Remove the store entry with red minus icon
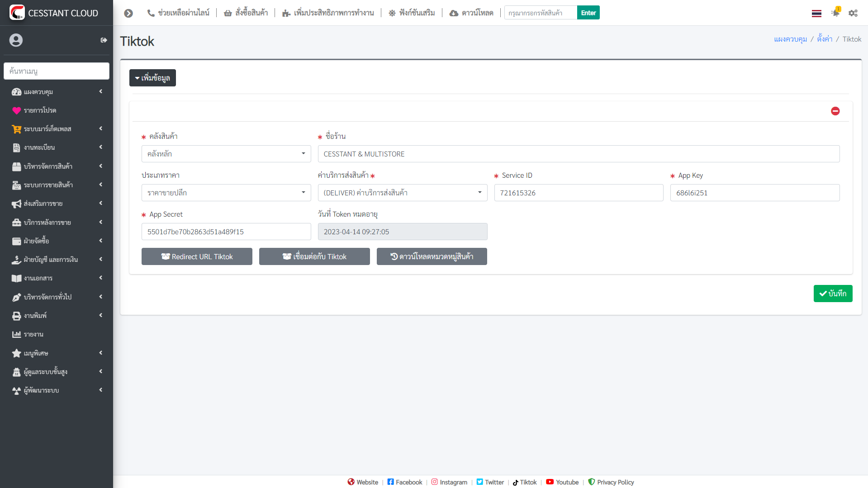 (x=835, y=111)
